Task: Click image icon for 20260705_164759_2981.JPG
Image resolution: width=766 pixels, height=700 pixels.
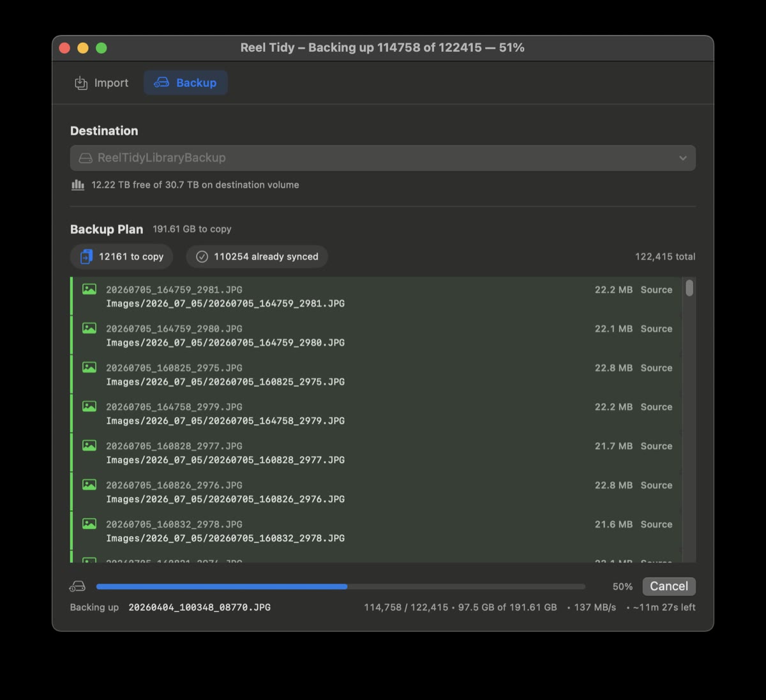Action: click(89, 289)
